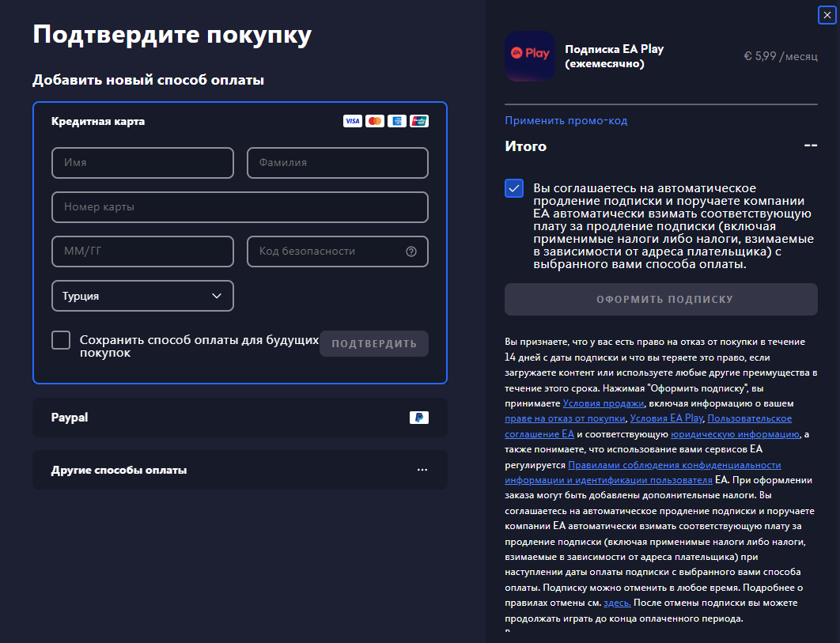Click the ОФОРМИТЬ ПОДПИСКУ button
Viewport: 840px width, 643px height.
point(661,299)
